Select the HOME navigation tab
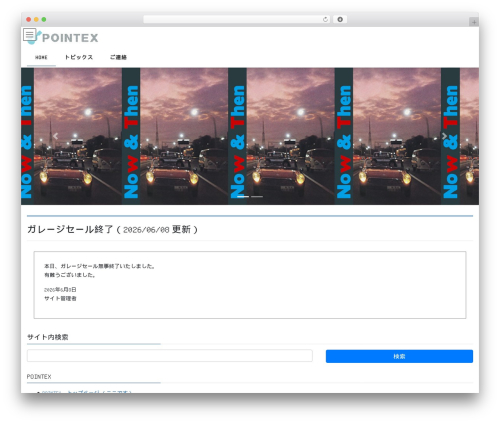500x423 pixels. pyautogui.click(x=41, y=57)
